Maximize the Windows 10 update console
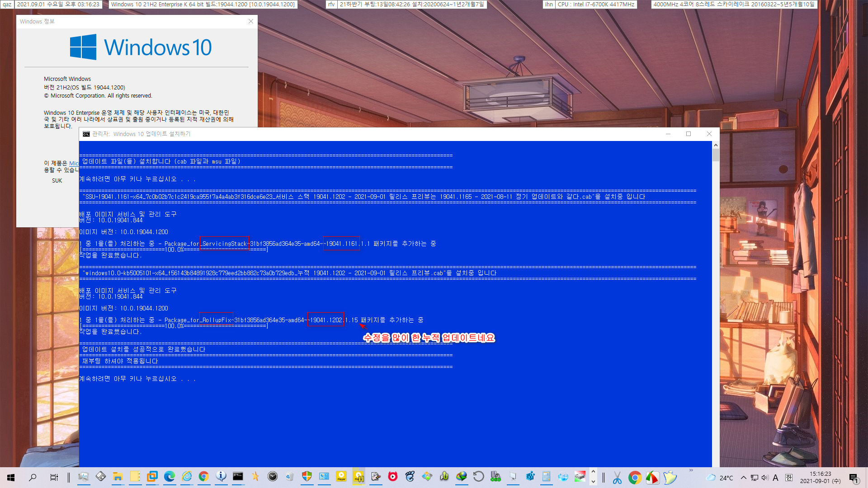 pyautogui.click(x=689, y=134)
